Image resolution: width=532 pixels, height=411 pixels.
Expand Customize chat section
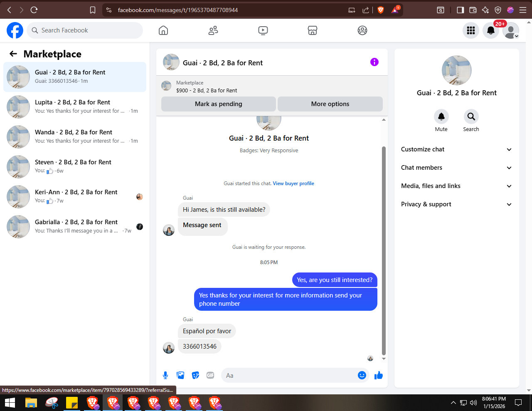[456, 149]
